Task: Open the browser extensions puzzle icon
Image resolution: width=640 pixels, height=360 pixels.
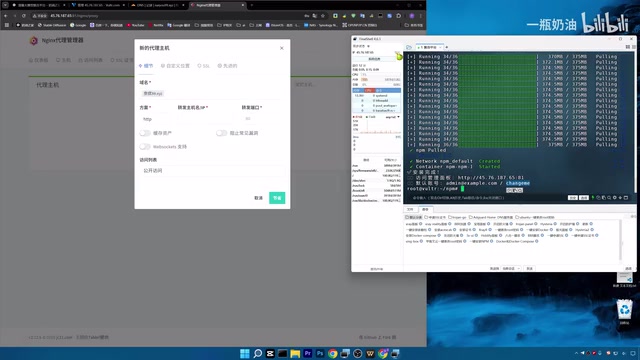Action: point(399,16)
